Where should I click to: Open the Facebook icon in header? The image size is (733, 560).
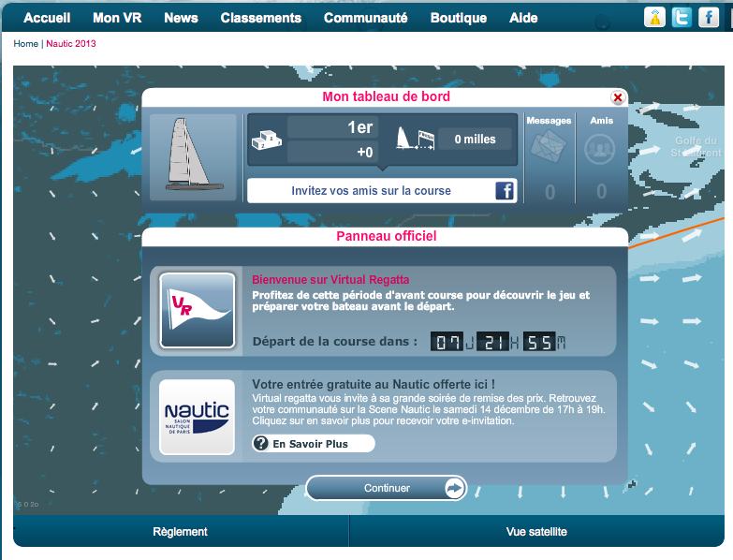click(x=709, y=17)
